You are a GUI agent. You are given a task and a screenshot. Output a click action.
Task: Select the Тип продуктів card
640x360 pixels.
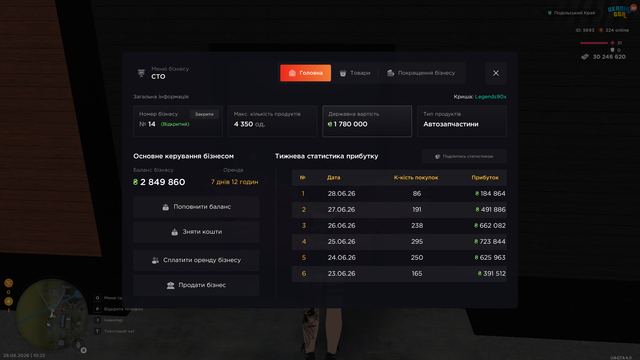tap(462, 121)
